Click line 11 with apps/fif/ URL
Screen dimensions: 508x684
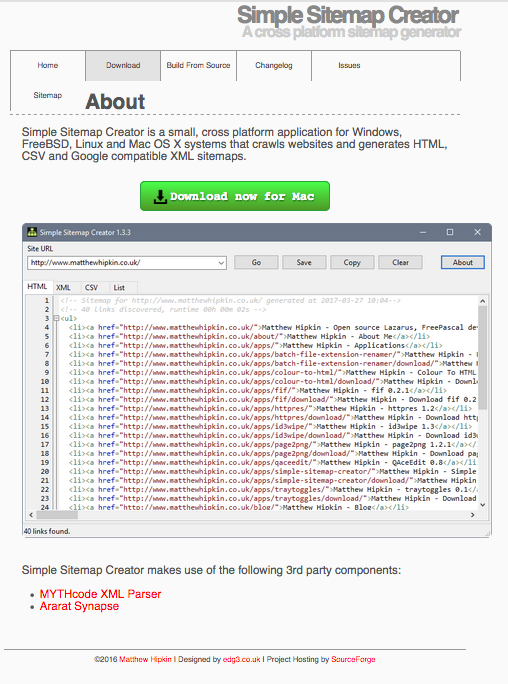258,390
